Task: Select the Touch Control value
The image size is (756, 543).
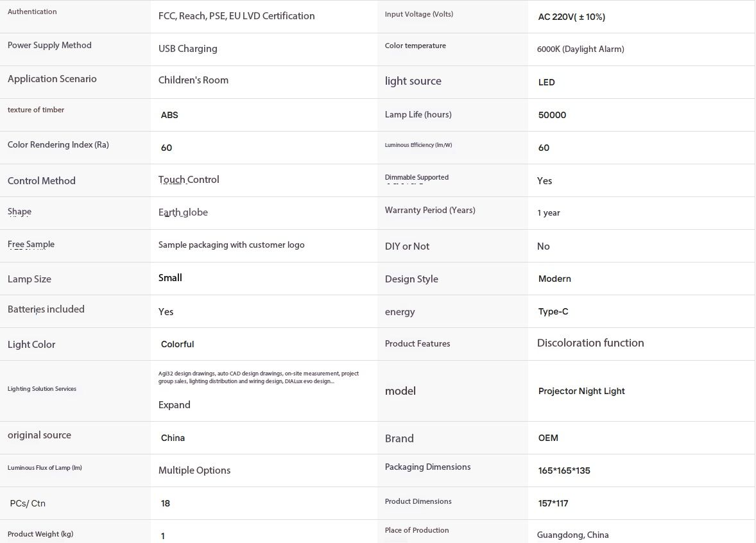Action: [x=189, y=179]
